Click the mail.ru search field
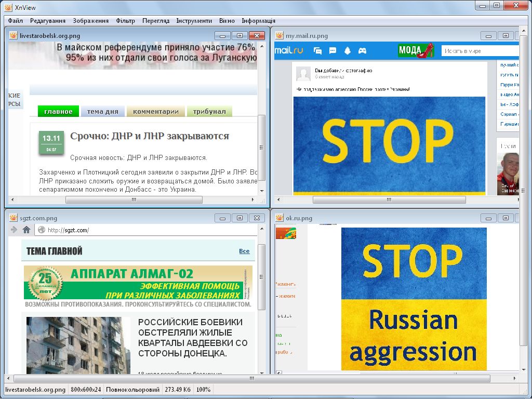Viewport: 532px width, 399px height. 480,51
